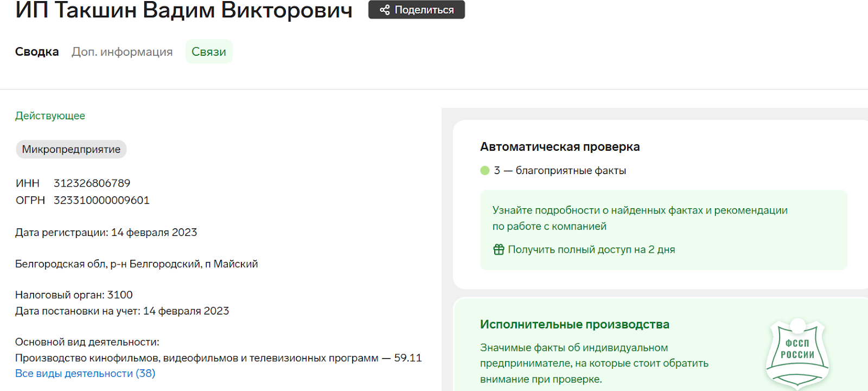Switch to the Доп. информация tab
Viewport: 868px width, 391px height.
click(x=122, y=52)
